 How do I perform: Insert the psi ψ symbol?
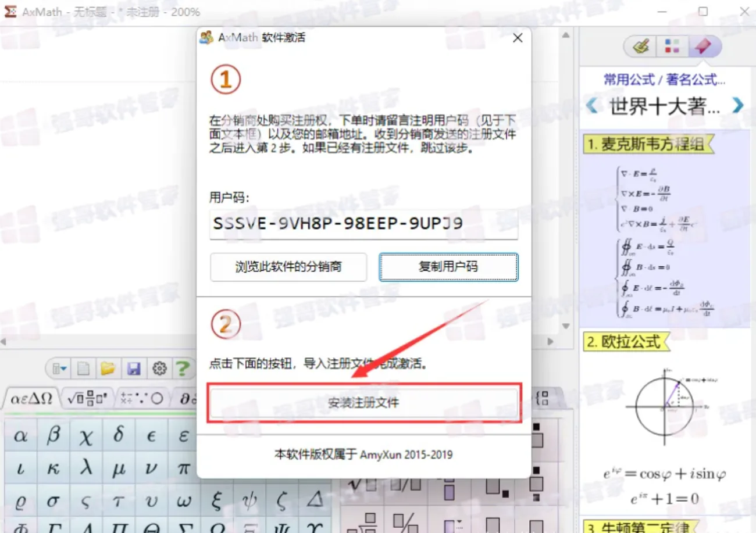pyautogui.click(x=249, y=501)
